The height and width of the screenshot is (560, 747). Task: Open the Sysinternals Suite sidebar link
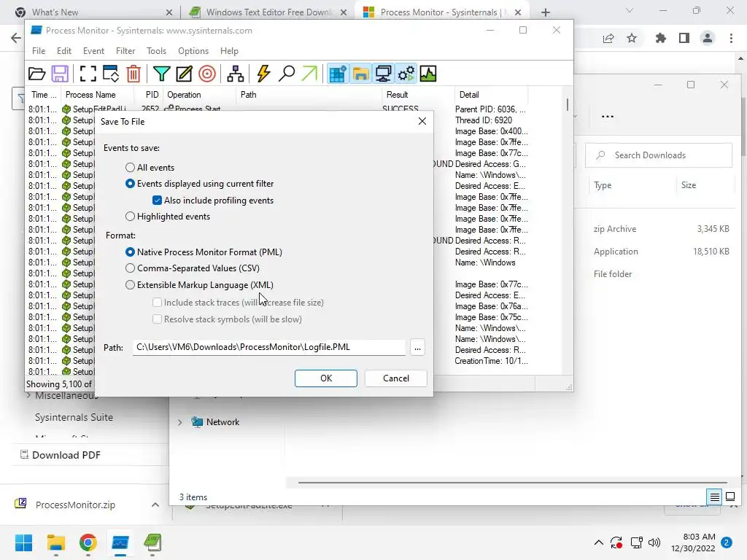74,417
